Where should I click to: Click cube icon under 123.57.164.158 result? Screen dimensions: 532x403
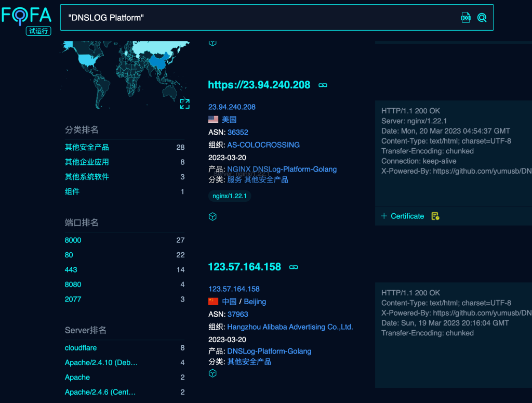tap(212, 373)
